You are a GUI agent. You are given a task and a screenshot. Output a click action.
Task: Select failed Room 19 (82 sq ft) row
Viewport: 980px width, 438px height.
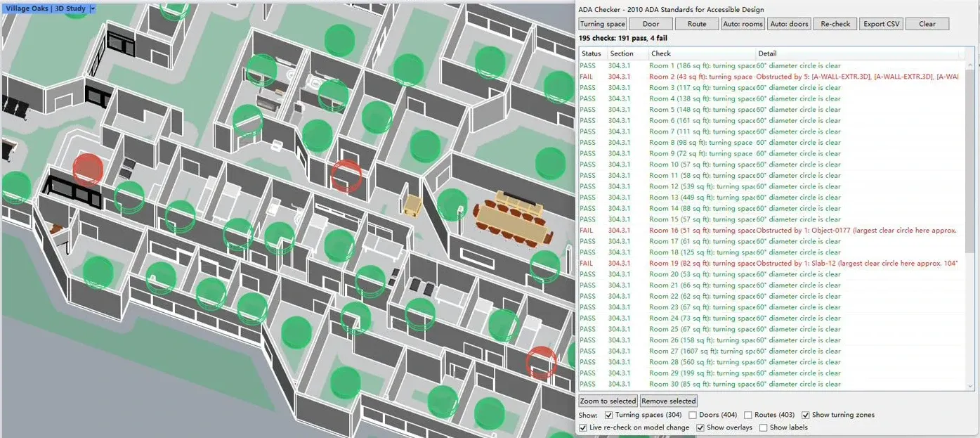point(772,263)
